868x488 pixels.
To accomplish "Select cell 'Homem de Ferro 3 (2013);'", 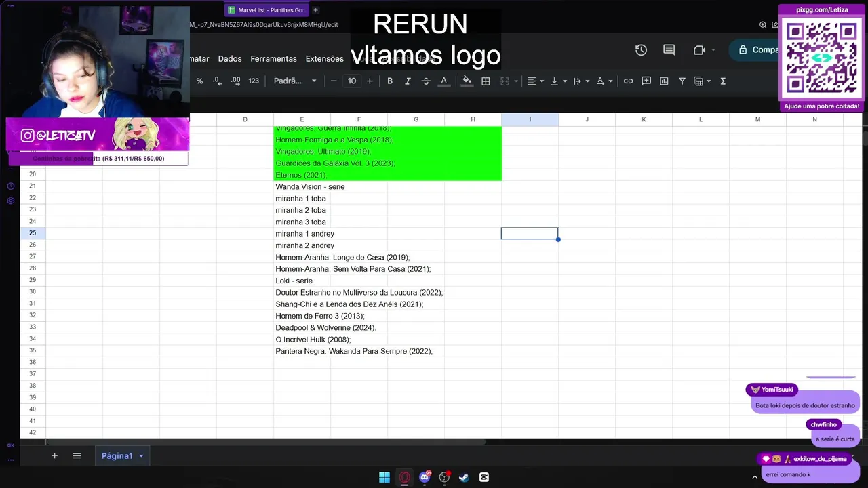I will pyautogui.click(x=320, y=316).
